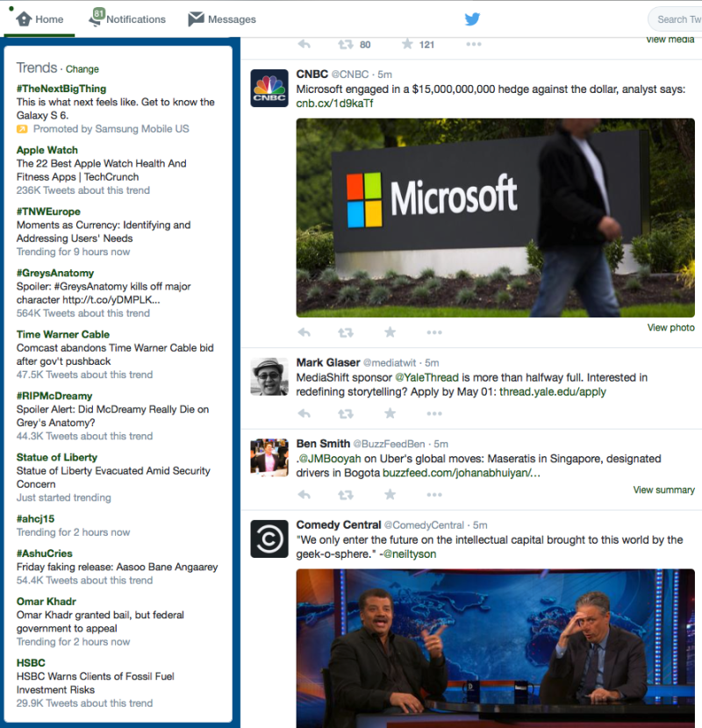Click the Samsung promoted badge icon
This screenshot has width=702, height=728.
coord(21,128)
